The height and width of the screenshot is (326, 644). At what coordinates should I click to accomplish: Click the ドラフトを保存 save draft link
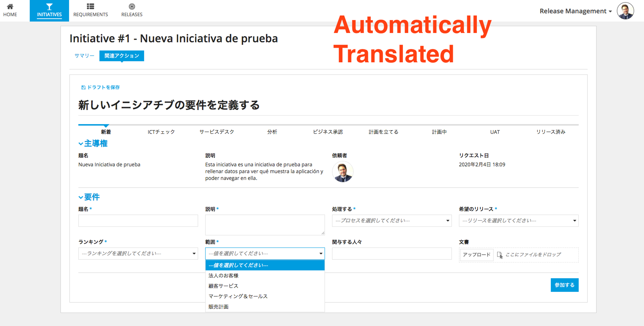pyautogui.click(x=100, y=87)
